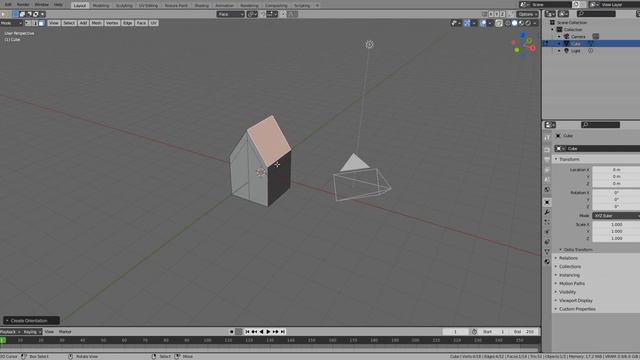Select rendered viewport shading icon

(528, 23)
